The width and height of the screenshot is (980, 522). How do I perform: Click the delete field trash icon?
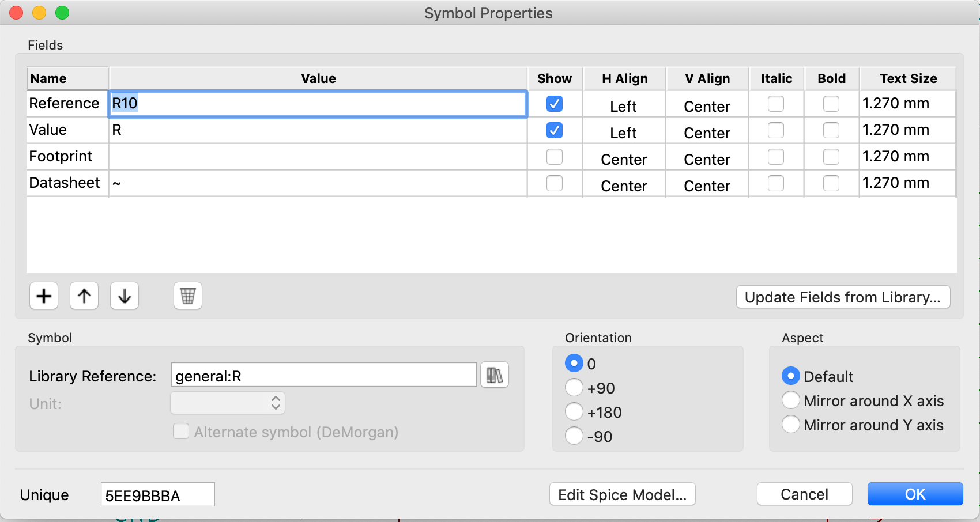point(188,296)
